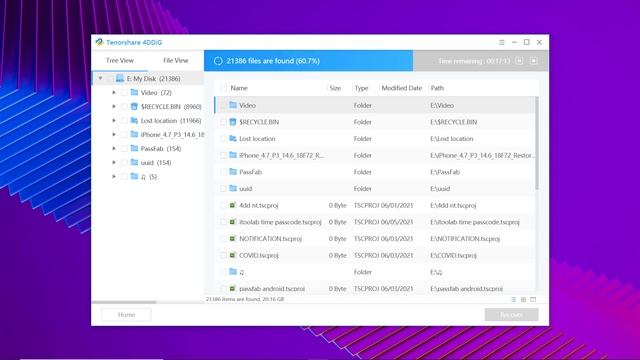Switch to list view mode icon

(513, 299)
